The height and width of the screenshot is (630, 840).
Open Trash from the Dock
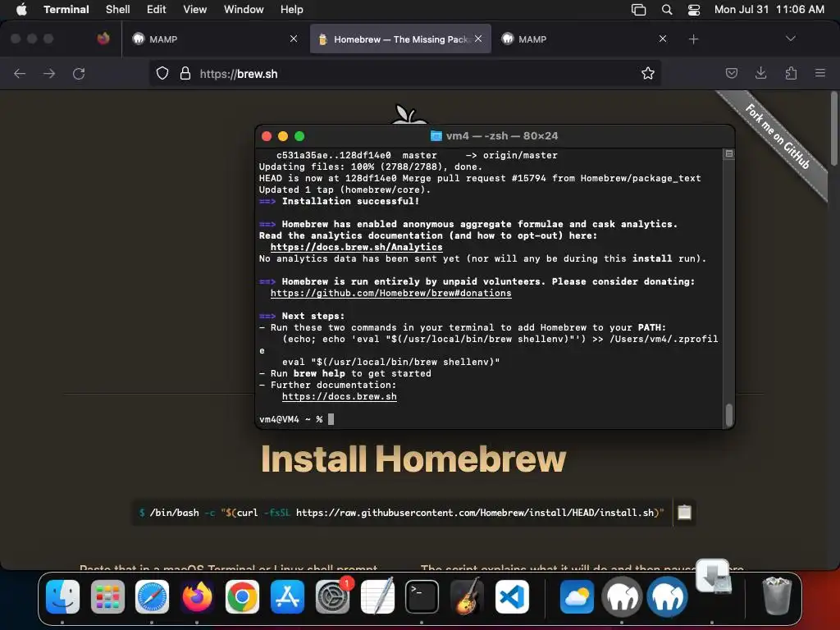tap(776, 596)
